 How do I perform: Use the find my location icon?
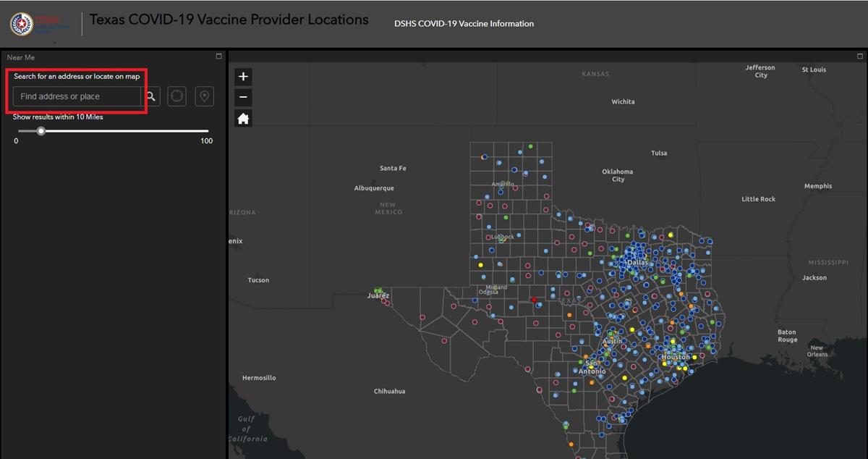(177, 96)
